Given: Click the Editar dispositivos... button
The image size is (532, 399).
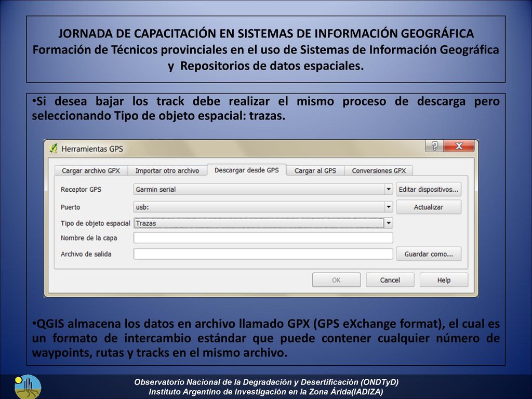Looking at the screenshot, I should (x=429, y=189).
